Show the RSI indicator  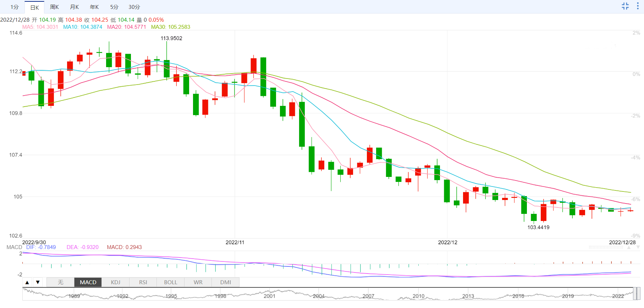click(143, 282)
